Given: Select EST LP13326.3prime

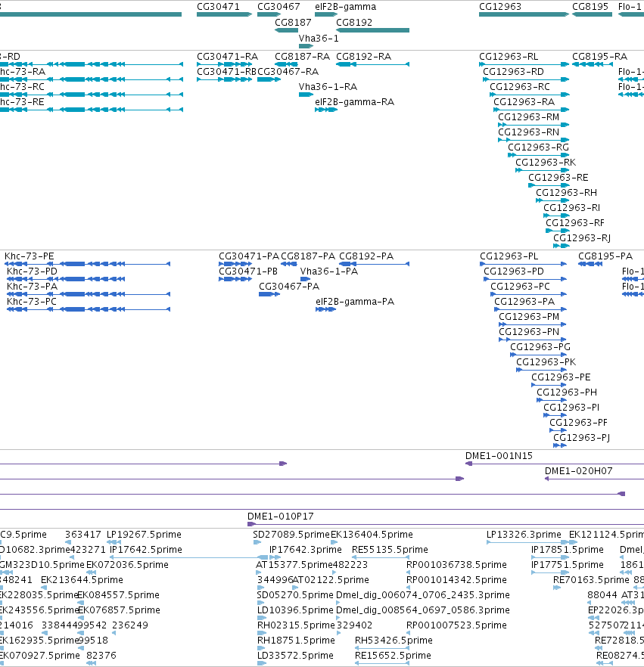Looking at the screenshot, I should pyautogui.click(x=527, y=542).
